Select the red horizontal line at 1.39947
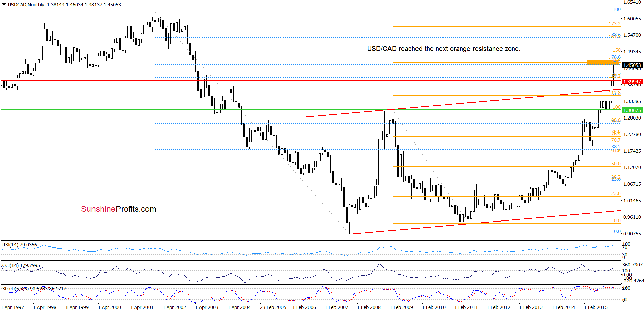Viewport: 644px width, 312px height. 311,81
